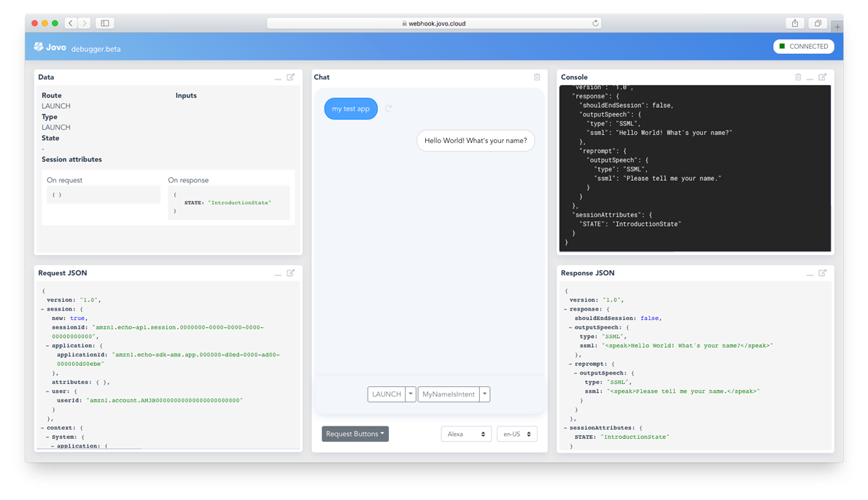Collapse the System node in Request JSON
This screenshot has height=500, width=868.
pos(47,437)
